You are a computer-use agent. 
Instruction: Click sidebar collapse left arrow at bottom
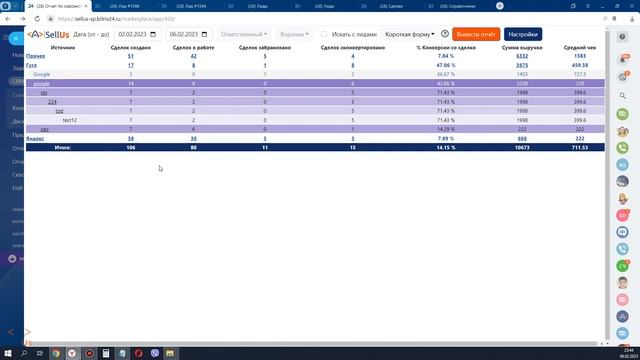[x=11, y=332]
